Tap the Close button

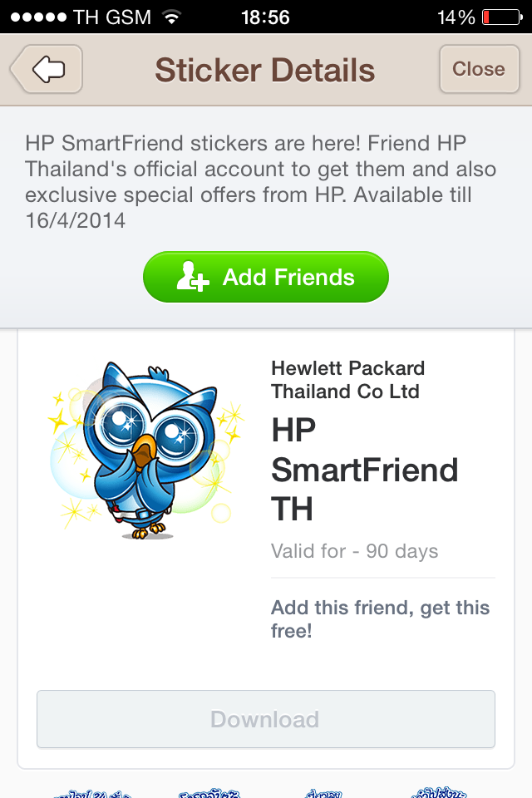pos(480,70)
